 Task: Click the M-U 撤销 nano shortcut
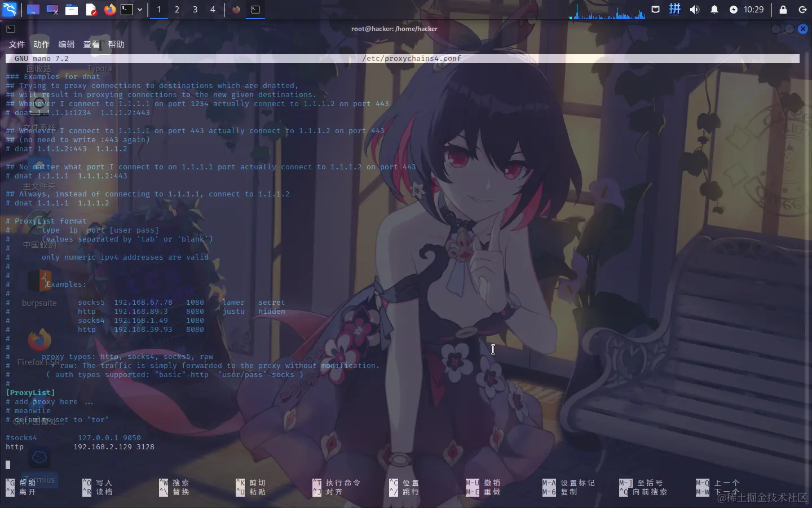coord(483,483)
